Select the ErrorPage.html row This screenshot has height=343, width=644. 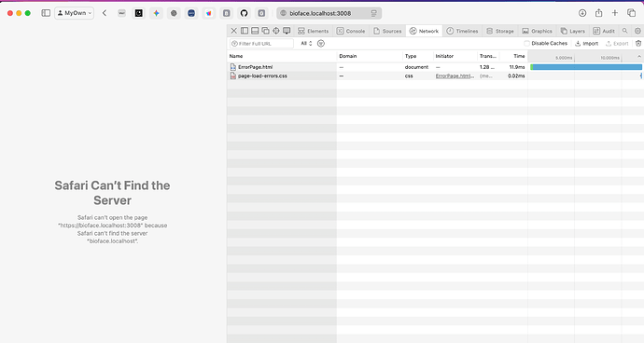click(435, 67)
